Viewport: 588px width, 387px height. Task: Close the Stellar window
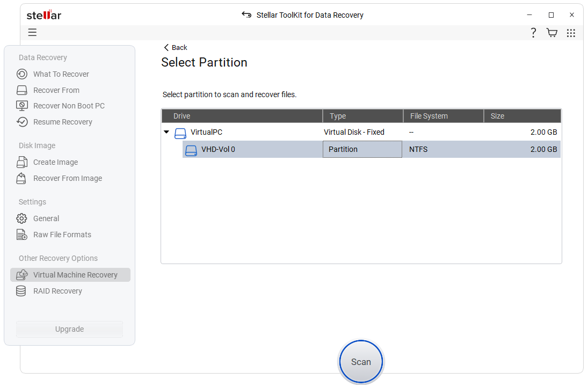click(x=571, y=15)
